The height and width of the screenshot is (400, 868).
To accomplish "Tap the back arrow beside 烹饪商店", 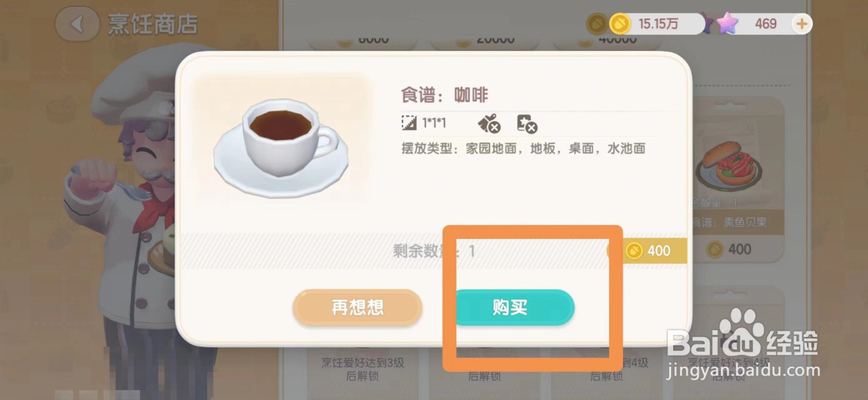I will click(78, 24).
